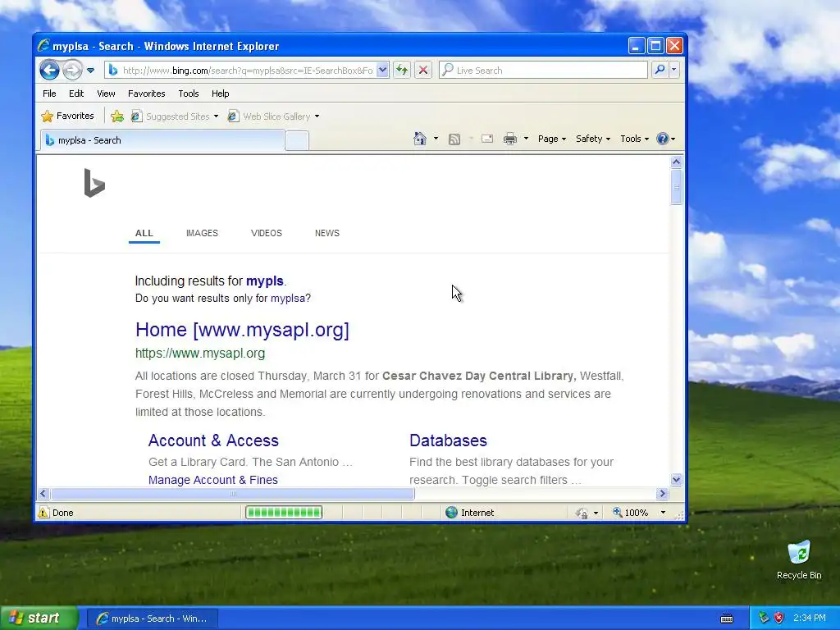Screen dimensions: 840x630
Task: Select the address bar URL field
Action: [246, 71]
